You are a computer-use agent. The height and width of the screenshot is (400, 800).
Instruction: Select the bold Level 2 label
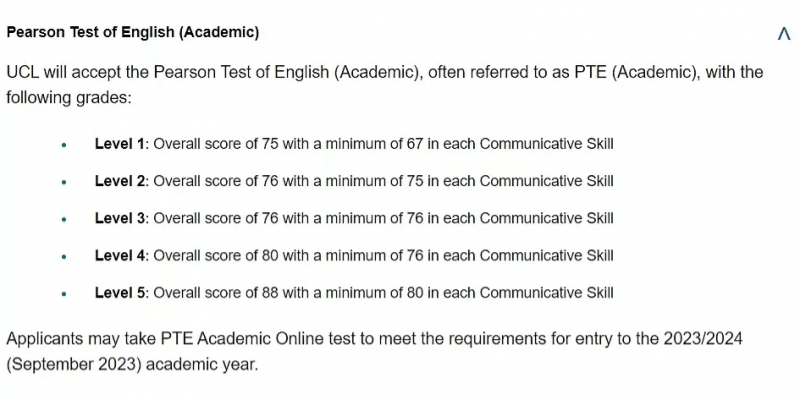pyautogui.click(x=120, y=181)
